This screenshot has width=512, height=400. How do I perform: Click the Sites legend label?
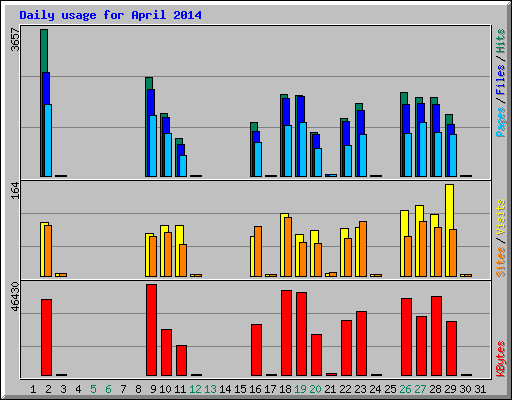pyautogui.click(x=501, y=262)
